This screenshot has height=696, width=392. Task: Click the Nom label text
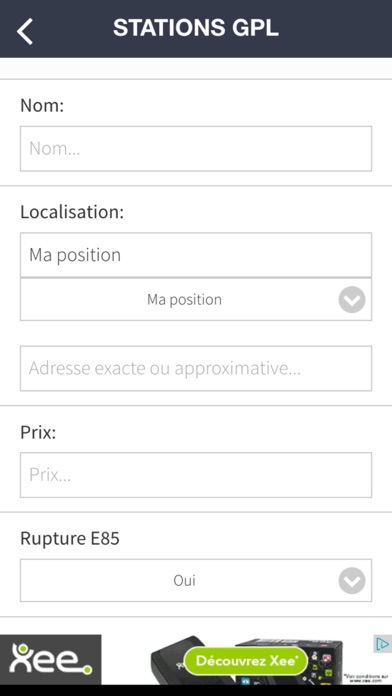tap(42, 106)
